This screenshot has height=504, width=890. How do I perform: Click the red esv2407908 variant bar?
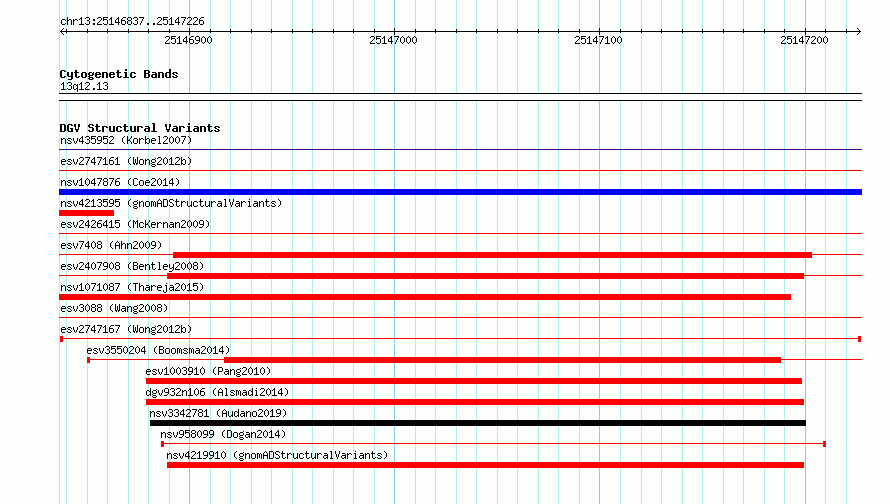point(485,276)
